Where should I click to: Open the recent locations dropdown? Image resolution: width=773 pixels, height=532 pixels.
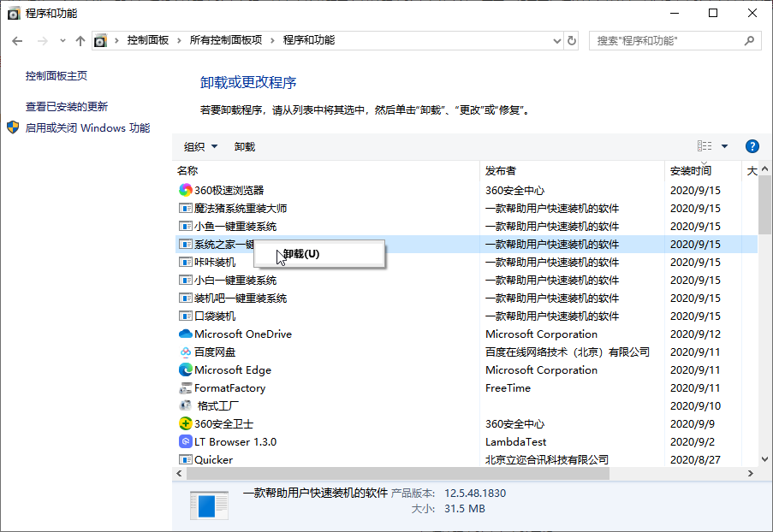[62, 41]
